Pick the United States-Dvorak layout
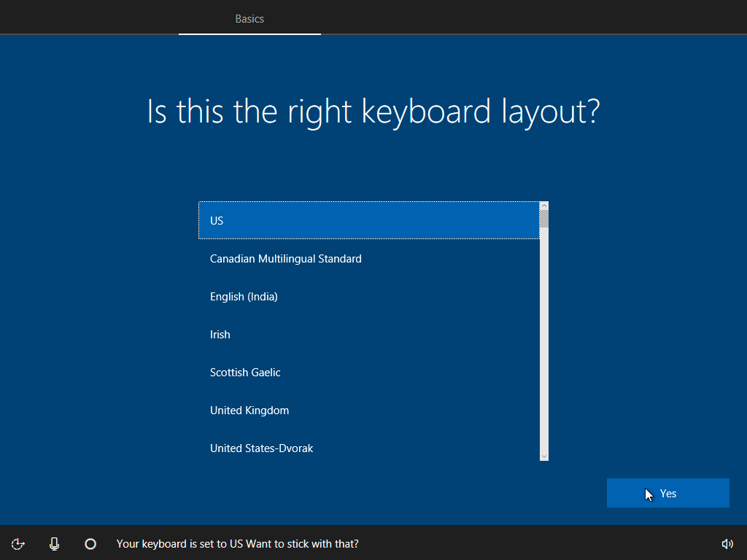 pyautogui.click(x=369, y=448)
